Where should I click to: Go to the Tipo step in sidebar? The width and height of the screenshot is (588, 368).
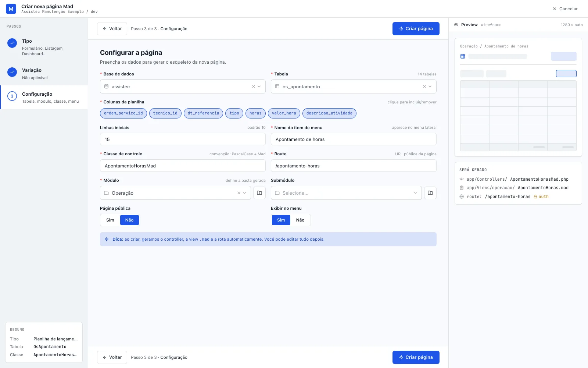click(44, 47)
